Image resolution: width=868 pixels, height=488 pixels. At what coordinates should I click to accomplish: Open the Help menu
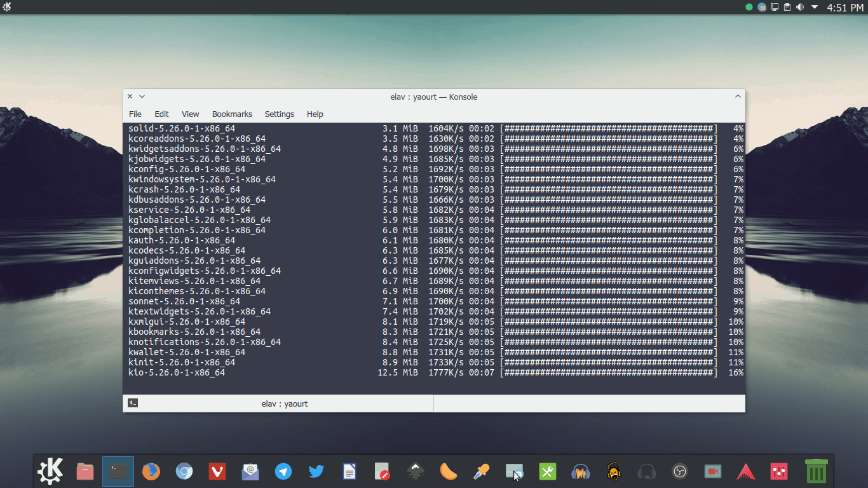pyautogui.click(x=315, y=114)
